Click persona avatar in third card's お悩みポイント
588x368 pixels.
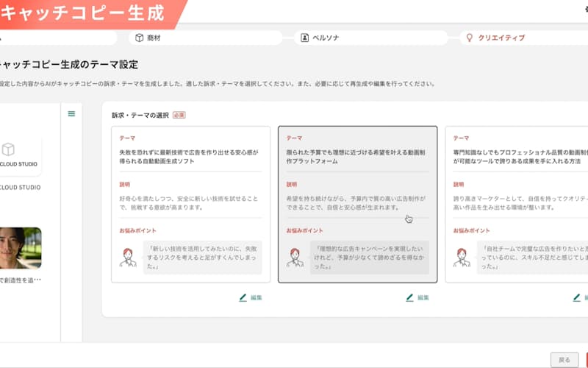(x=462, y=258)
